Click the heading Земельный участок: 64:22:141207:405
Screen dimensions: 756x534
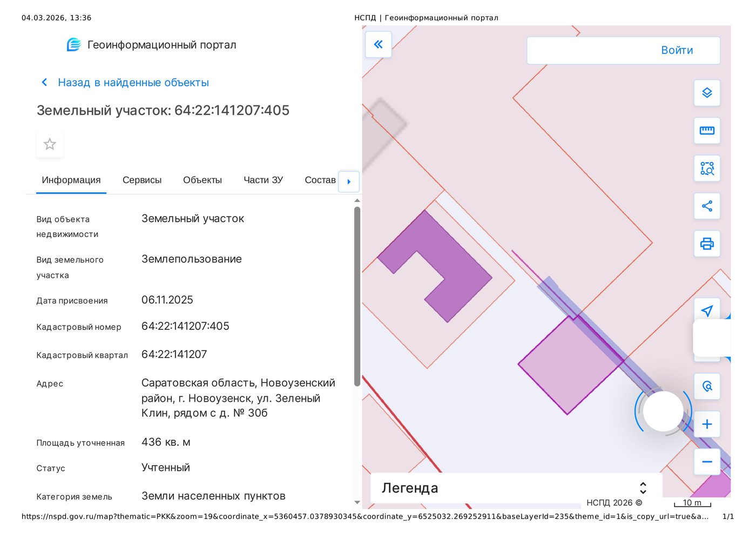(x=163, y=110)
